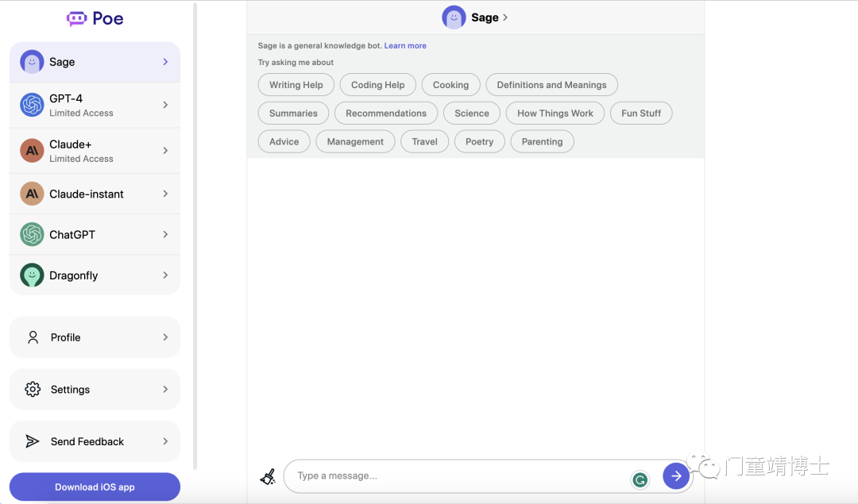Select ChatGPT bot in sidebar

click(95, 234)
